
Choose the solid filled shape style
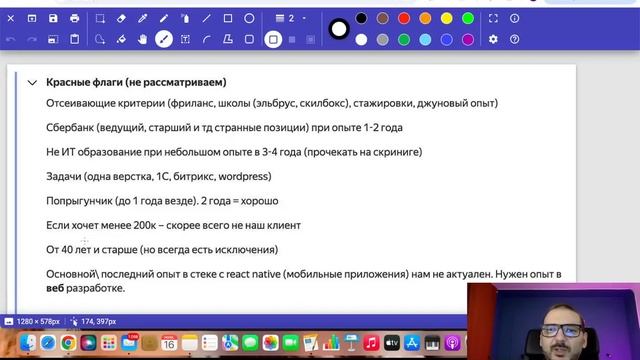coord(292,40)
